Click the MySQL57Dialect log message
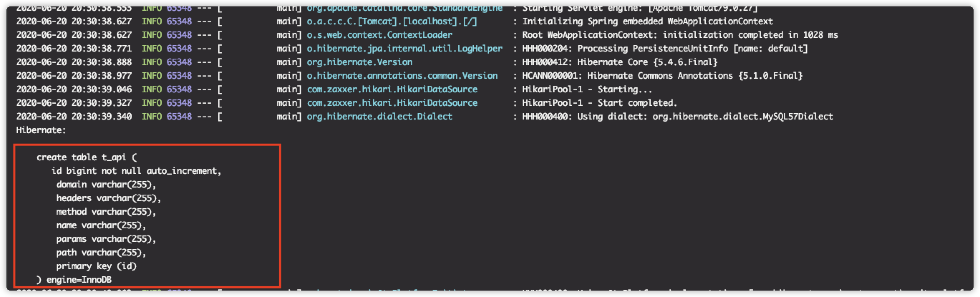This screenshot has width=980, height=297. point(677,116)
